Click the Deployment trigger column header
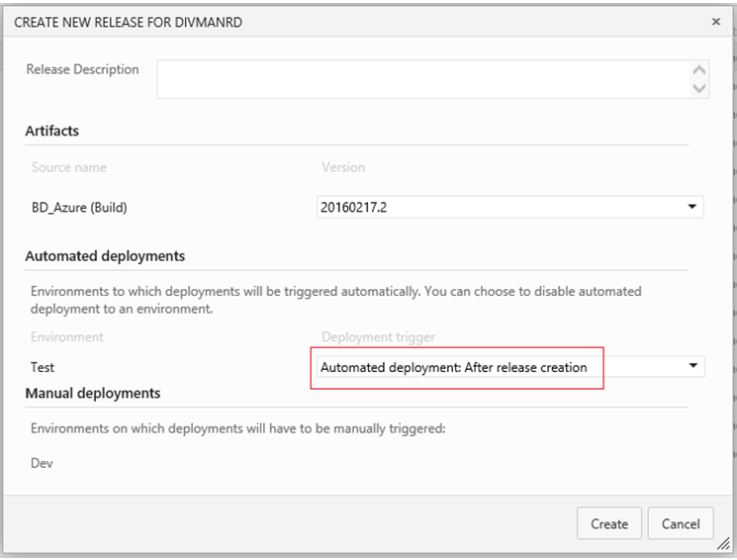Screen dimensions: 737x560 point(378,337)
